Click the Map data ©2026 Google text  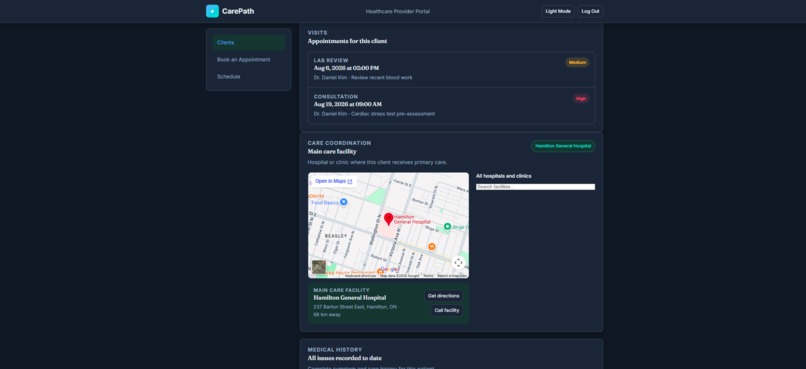(x=400, y=276)
